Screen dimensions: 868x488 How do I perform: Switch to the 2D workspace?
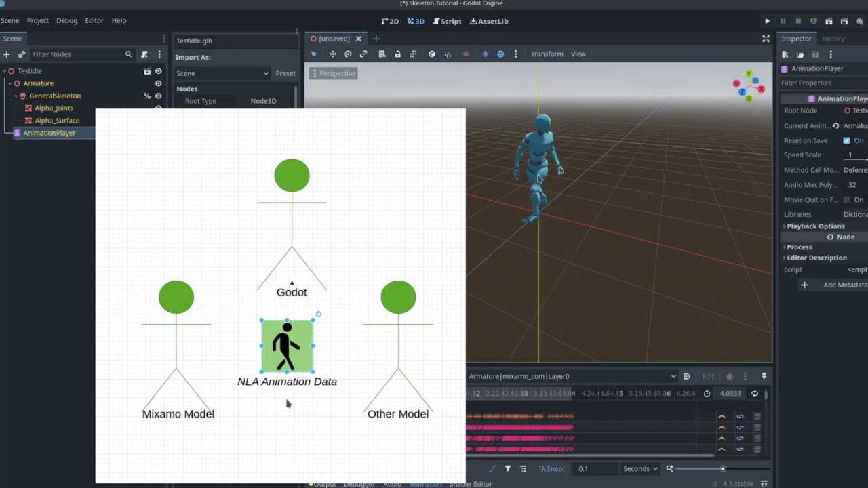390,21
